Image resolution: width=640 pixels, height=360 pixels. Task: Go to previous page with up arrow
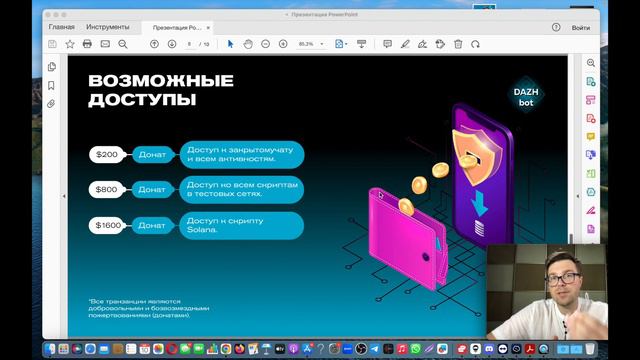click(154, 44)
